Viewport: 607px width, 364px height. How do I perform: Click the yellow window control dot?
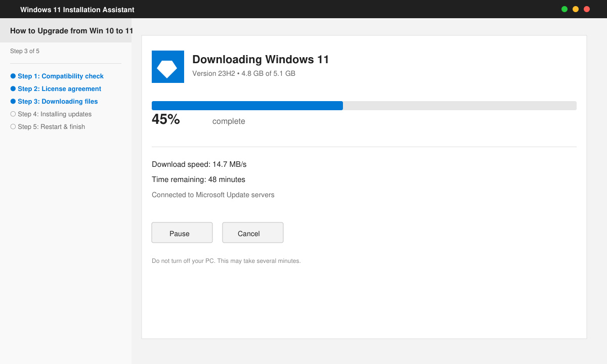pyautogui.click(x=576, y=9)
